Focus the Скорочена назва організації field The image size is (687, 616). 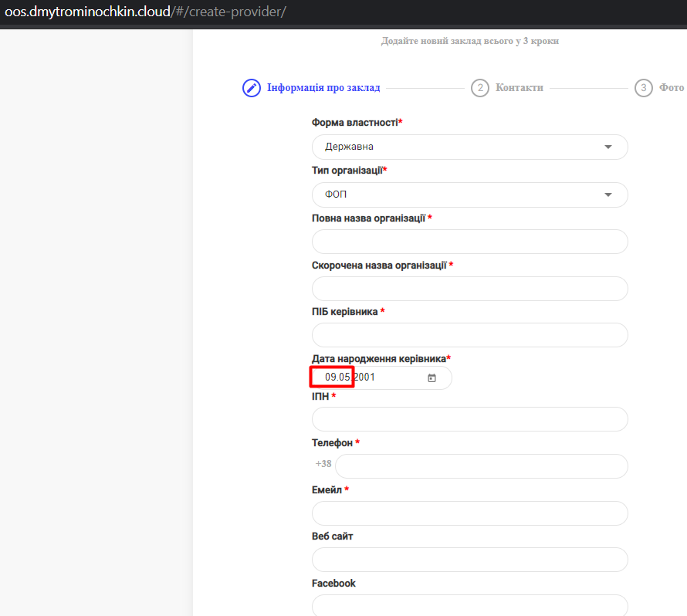point(469,288)
